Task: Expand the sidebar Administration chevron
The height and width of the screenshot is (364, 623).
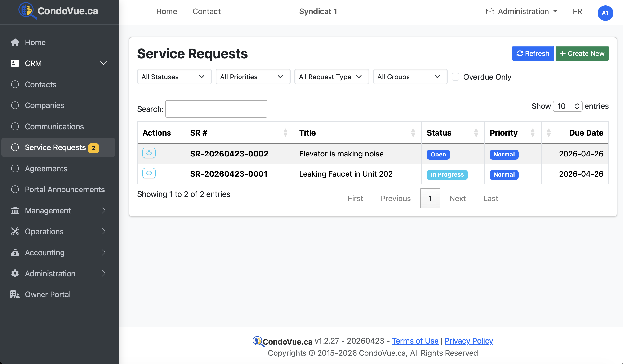Action: coord(104,273)
